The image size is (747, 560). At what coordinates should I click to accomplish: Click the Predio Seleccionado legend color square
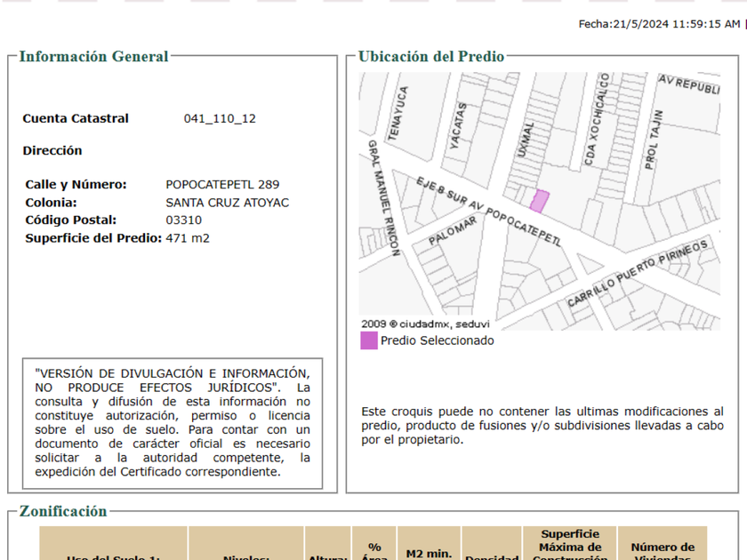[368, 340]
